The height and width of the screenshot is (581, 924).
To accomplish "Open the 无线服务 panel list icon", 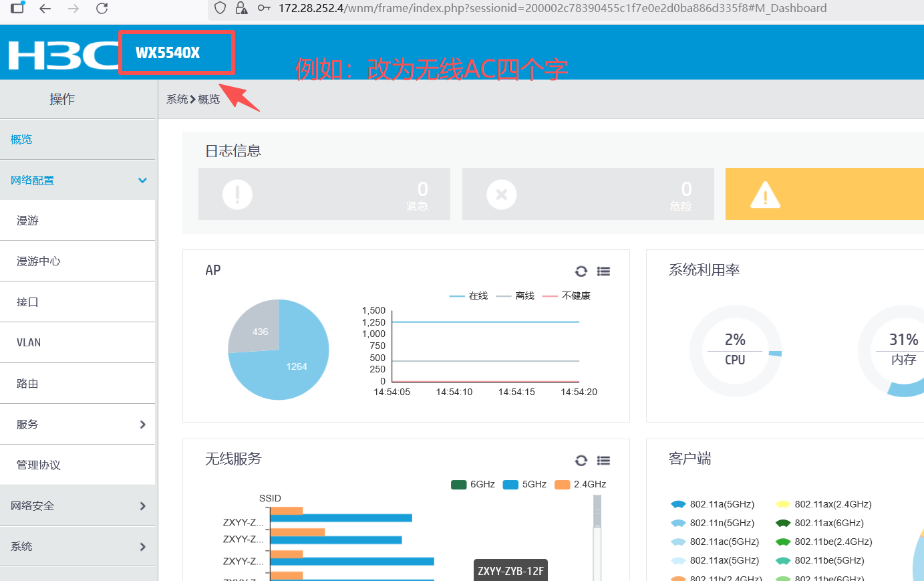I will [x=604, y=461].
